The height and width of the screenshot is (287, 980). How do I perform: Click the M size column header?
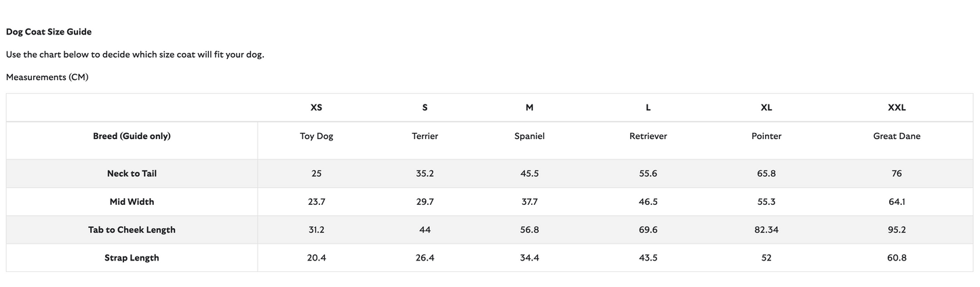pyautogui.click(x=529, y=108)
